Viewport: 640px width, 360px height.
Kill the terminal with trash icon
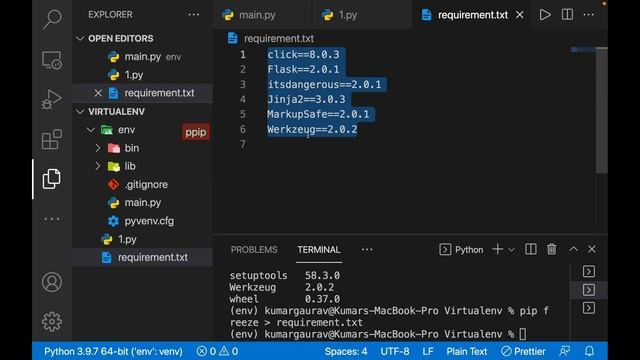click(551, 249)
